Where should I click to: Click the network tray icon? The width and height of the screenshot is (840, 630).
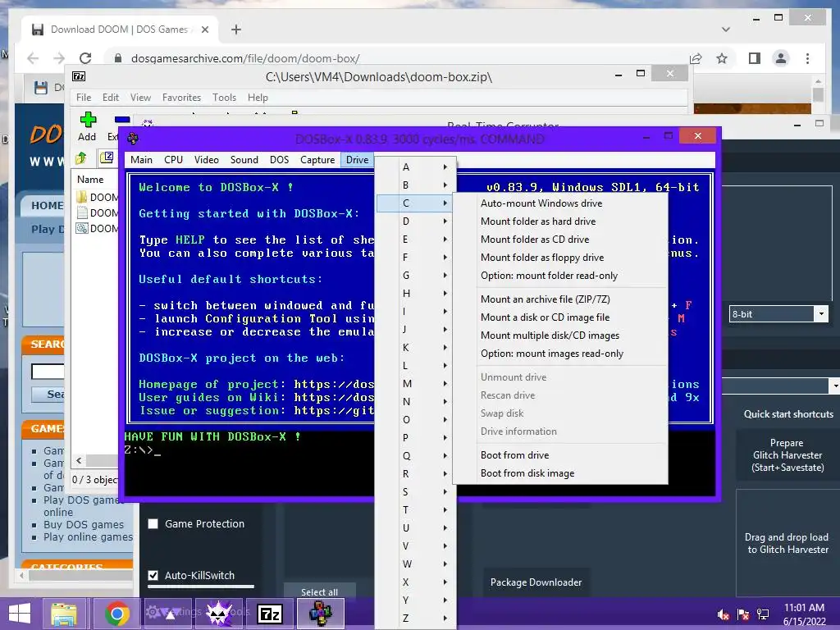click(763, 614)
